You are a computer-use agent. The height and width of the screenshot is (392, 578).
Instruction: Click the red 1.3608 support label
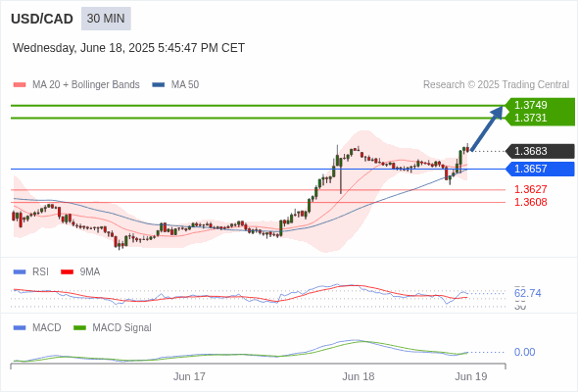(x=530, y=202)
